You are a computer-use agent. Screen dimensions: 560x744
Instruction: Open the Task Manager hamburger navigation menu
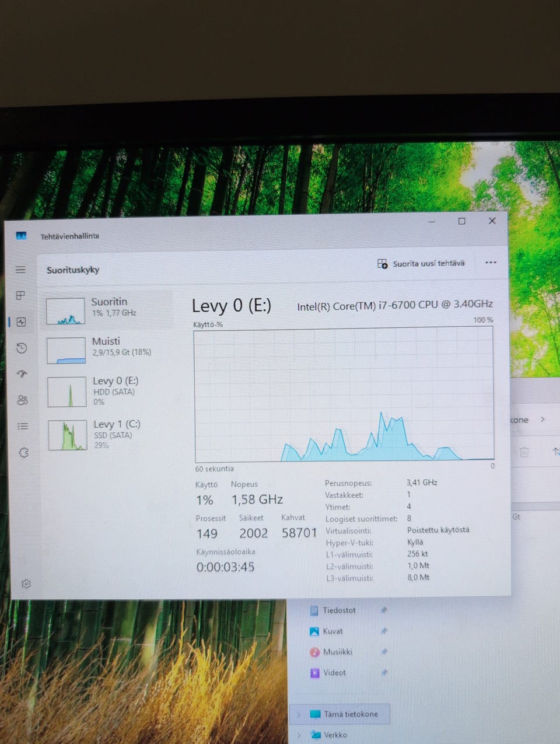click(21, 270)
